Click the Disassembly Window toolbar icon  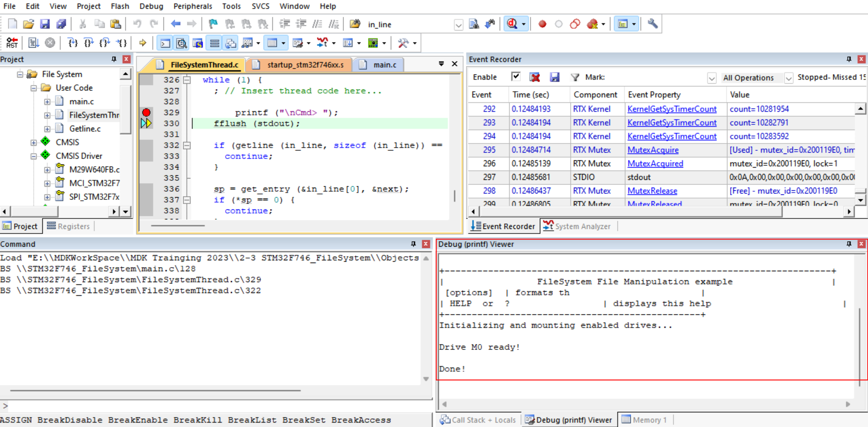181,43
